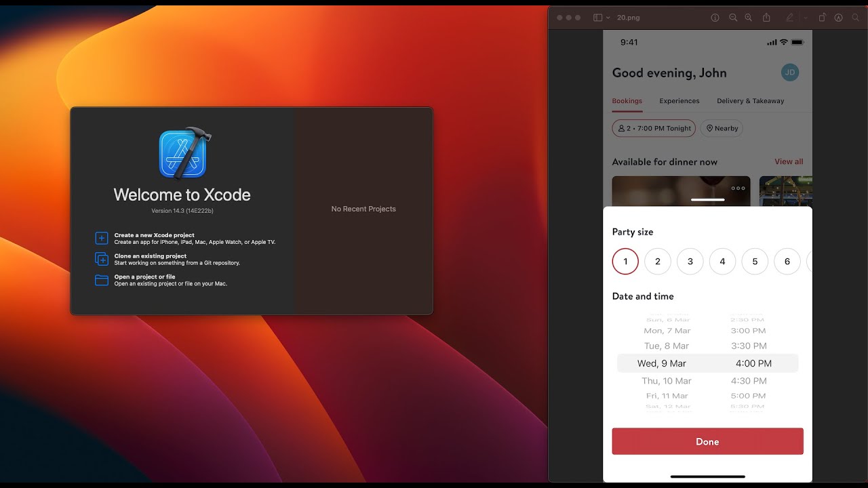
Task: Pick 'Wed, 9 Mar' selected date row
Action: coord(662,363)
